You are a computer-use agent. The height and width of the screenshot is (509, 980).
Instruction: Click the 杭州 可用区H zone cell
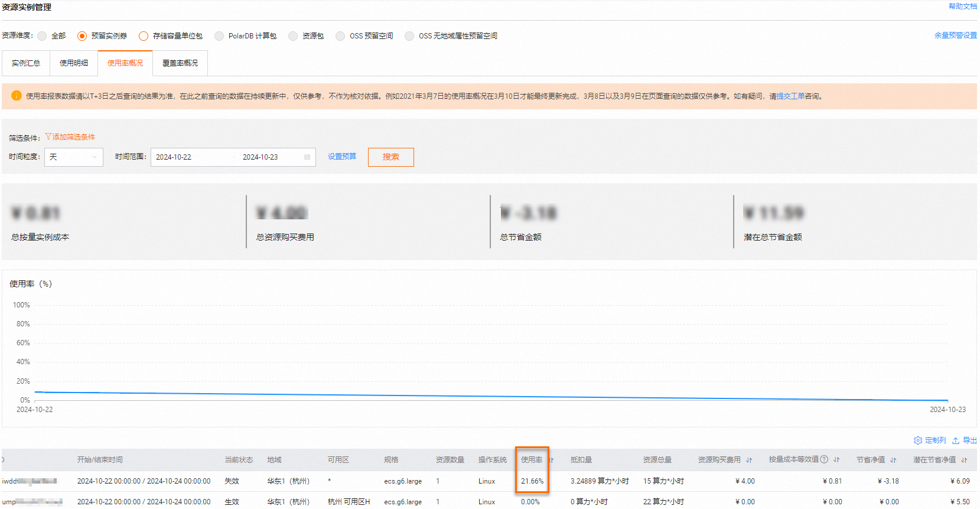349,502
